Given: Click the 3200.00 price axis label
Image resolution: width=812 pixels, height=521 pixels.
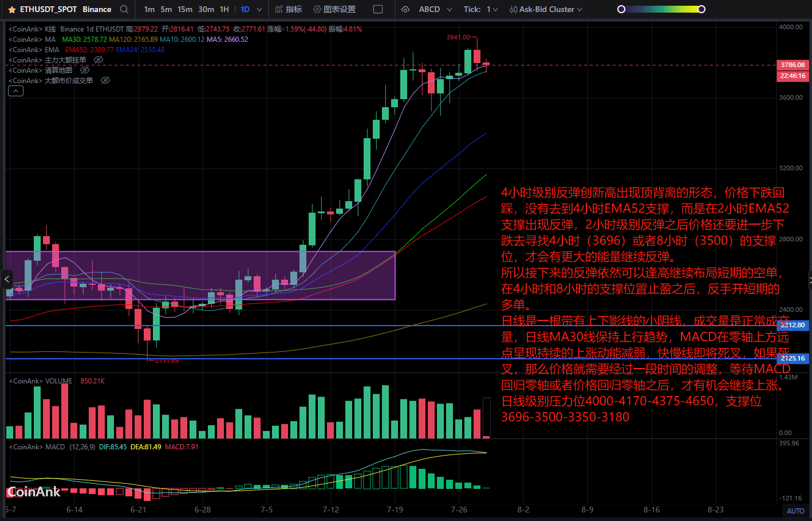Looking at the screenshot, I should [791, 168].
